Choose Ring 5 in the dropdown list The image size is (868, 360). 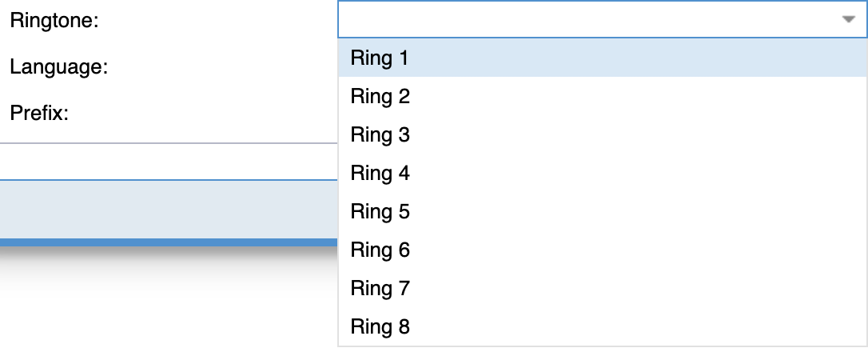point(380,211)
